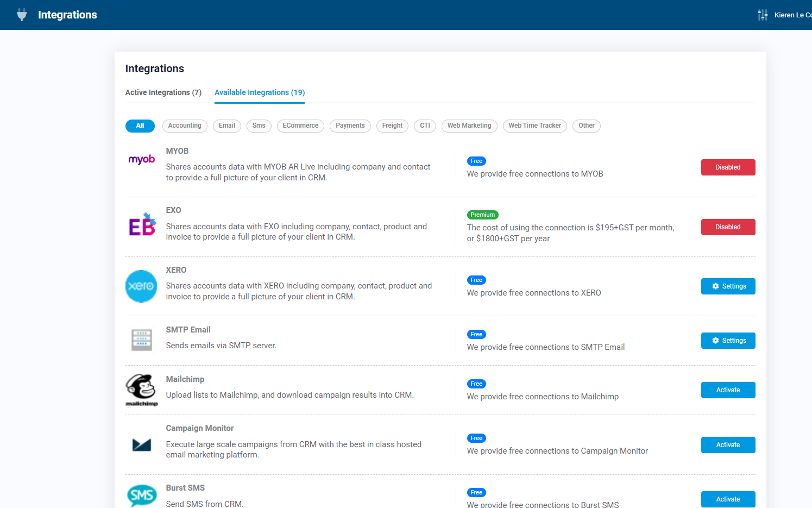Click 'We provide free connections to Mailchimp'
The height and width of the screenshot is (508, 812).
[x=543, y=397]
